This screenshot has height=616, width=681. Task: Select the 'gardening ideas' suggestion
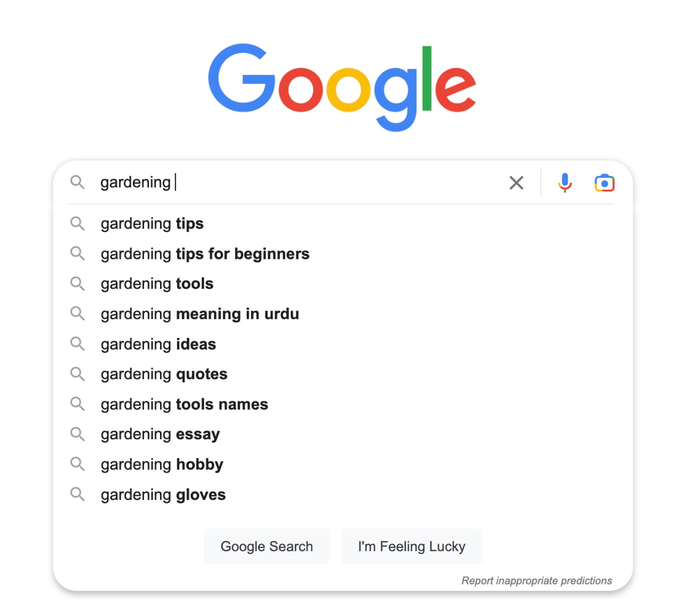(x=158, y=343)
